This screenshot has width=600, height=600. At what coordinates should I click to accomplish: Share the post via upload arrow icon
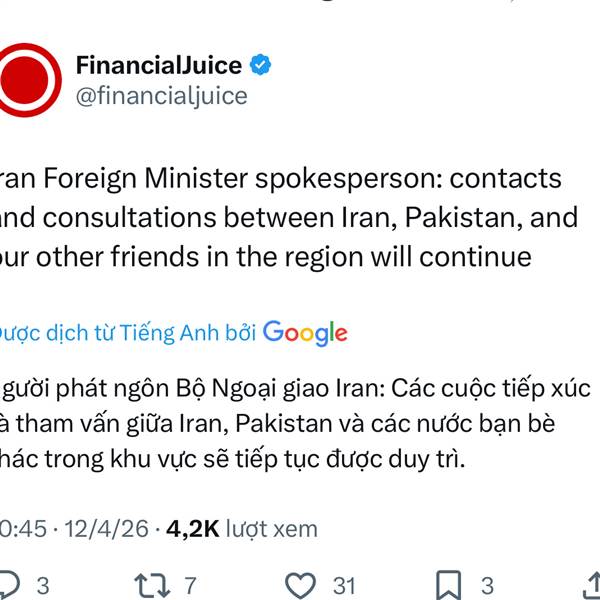[x=592, y=585]
